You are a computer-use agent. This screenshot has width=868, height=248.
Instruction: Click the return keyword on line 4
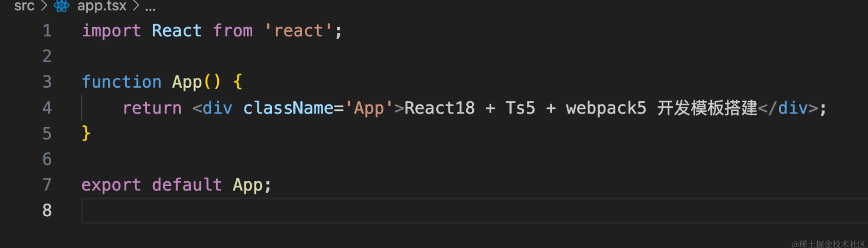pyautogui.click(x=152, y=108)
